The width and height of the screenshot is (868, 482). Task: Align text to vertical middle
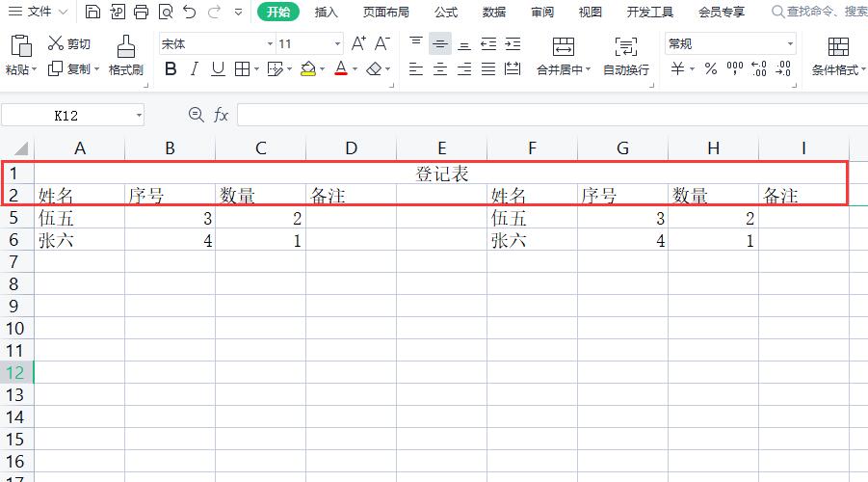pyautogui.click(x=440, y=43)
